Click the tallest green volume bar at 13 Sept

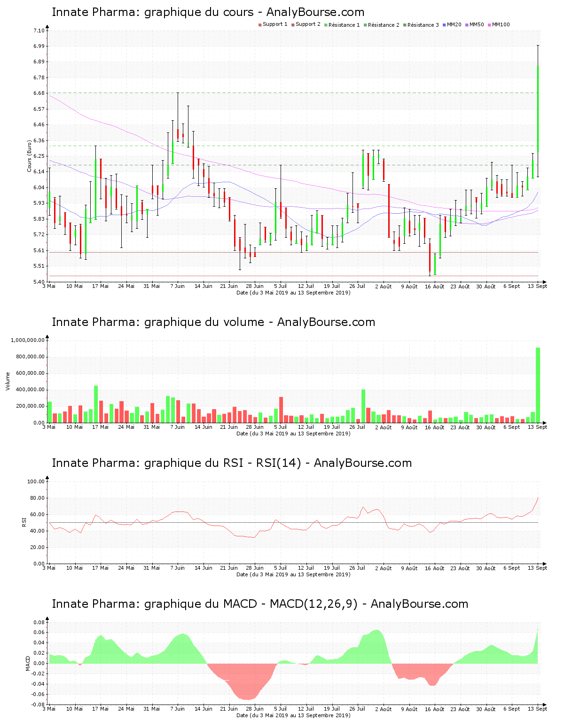(538, 385)
